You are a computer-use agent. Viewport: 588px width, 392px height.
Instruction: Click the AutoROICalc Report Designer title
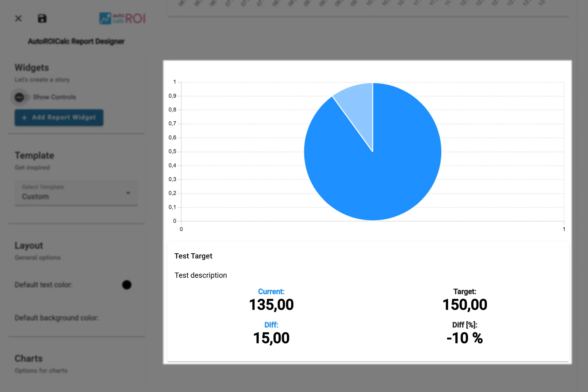[x=76, y=41]
